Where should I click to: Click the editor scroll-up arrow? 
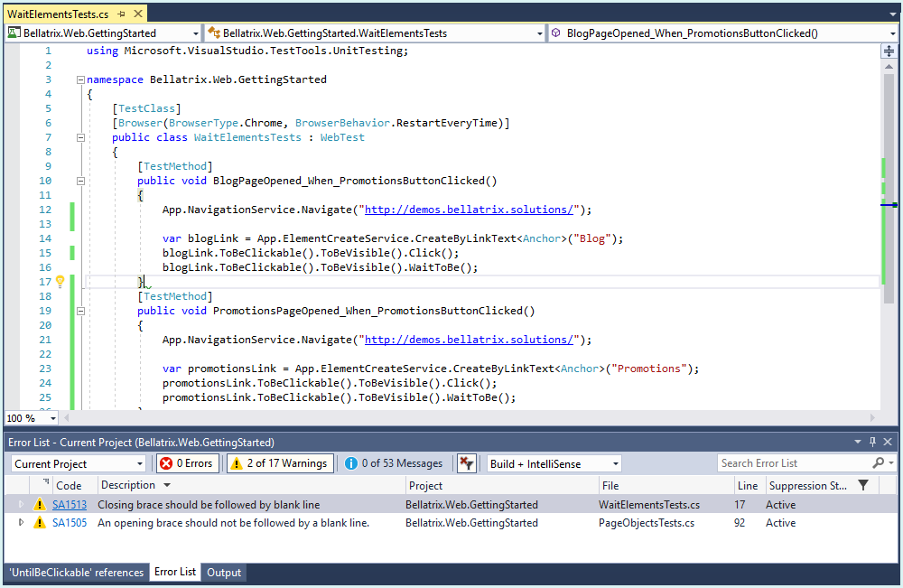[x=889, y=67]
